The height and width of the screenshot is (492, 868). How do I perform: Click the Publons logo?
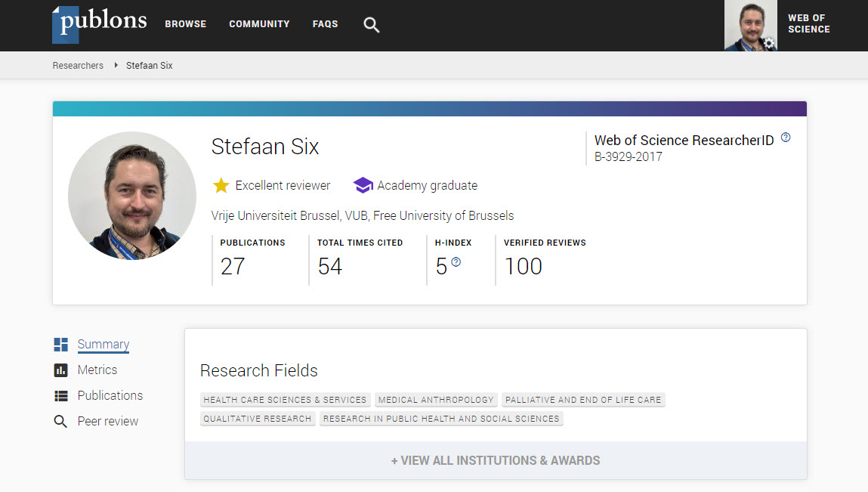(x=100, y=24)
